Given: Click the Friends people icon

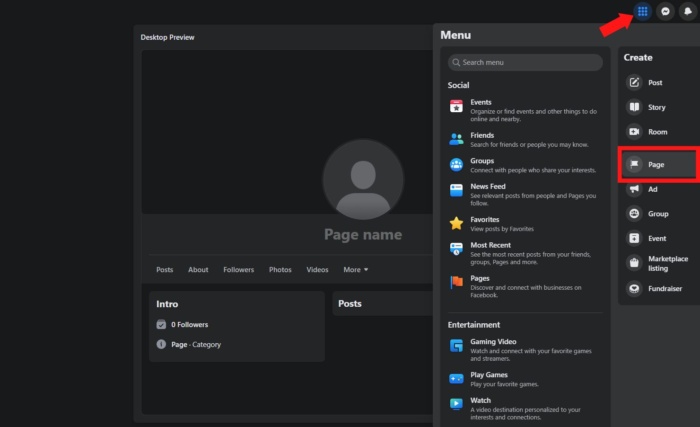Looking at the screenshot, I should pyautogui.click(x=456, y=139).
